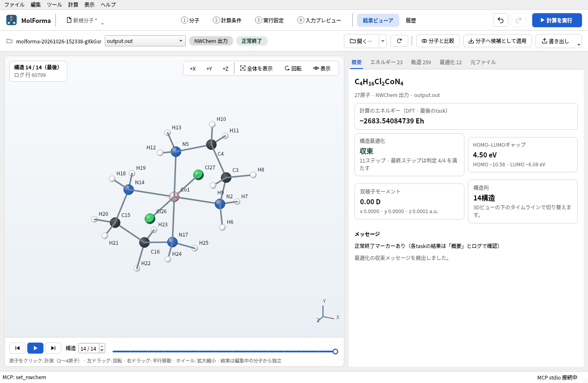
Task: Set view along +X axis
Action: [x=193, y=69]
